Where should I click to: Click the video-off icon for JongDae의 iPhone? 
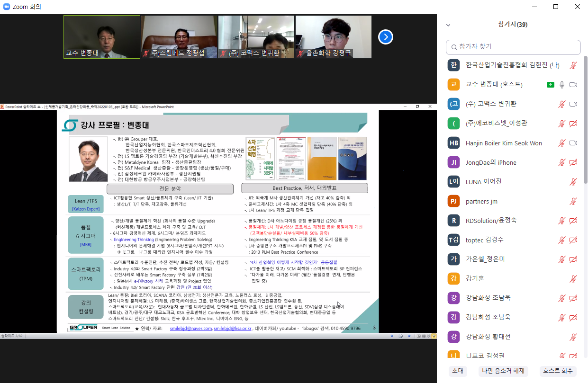573,162
